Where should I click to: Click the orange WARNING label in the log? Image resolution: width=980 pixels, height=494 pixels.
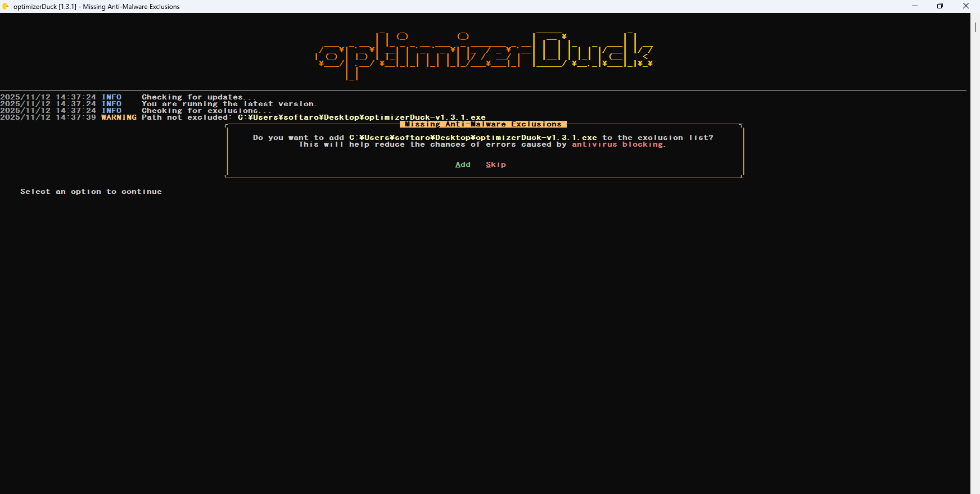pos(119,117)
